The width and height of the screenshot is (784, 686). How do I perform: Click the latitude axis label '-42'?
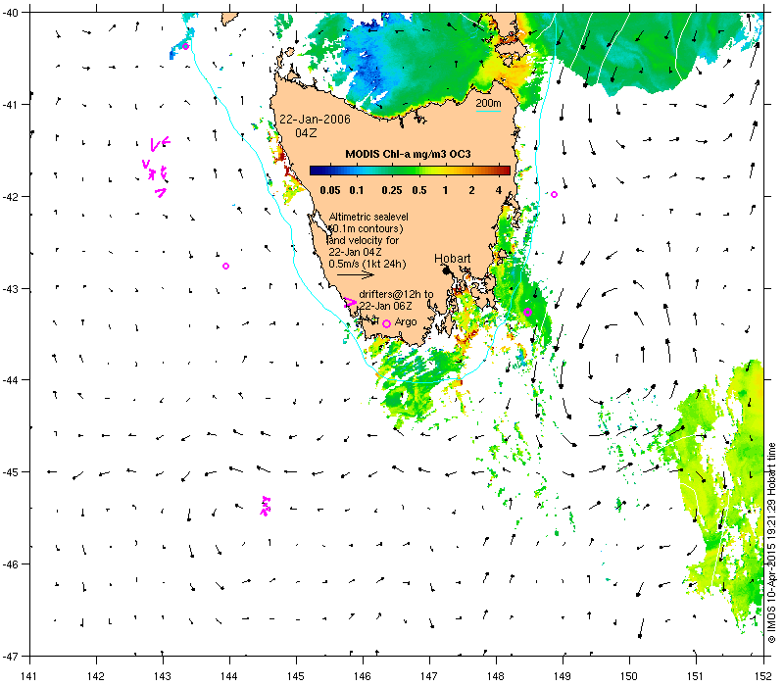[x=11, y=197]
